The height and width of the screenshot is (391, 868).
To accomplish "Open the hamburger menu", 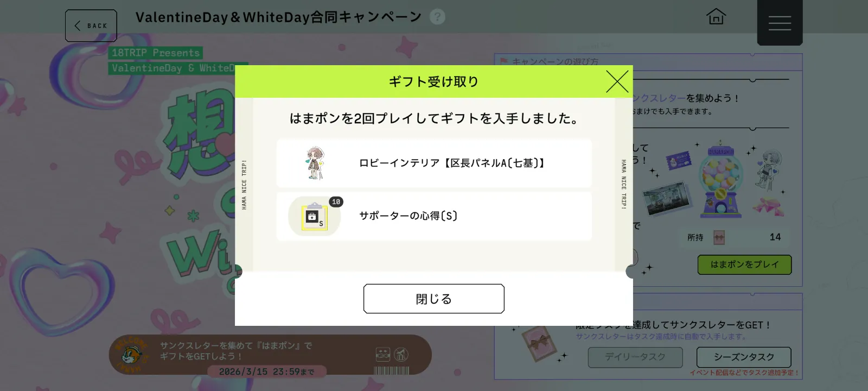I will pos(780,23).
